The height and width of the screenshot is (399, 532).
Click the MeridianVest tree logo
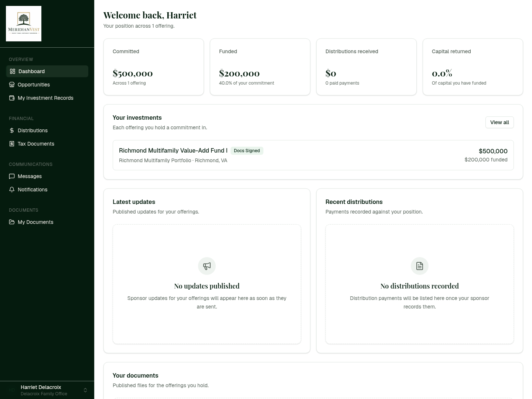[x=24, y=24]
